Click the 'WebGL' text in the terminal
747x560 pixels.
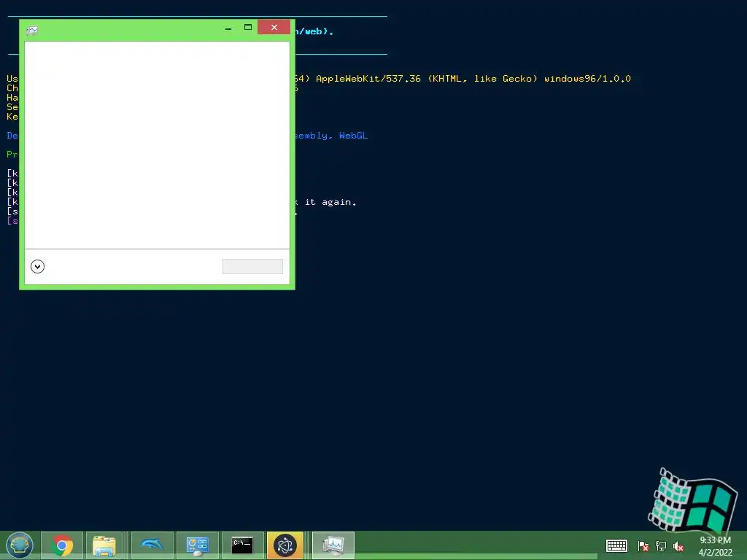353,136
